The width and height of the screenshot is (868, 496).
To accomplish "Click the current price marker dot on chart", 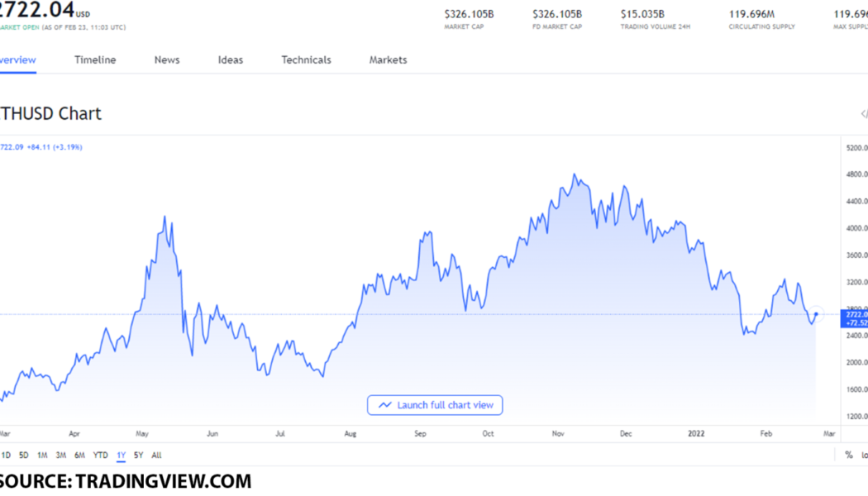I will [x=816, y=314].
